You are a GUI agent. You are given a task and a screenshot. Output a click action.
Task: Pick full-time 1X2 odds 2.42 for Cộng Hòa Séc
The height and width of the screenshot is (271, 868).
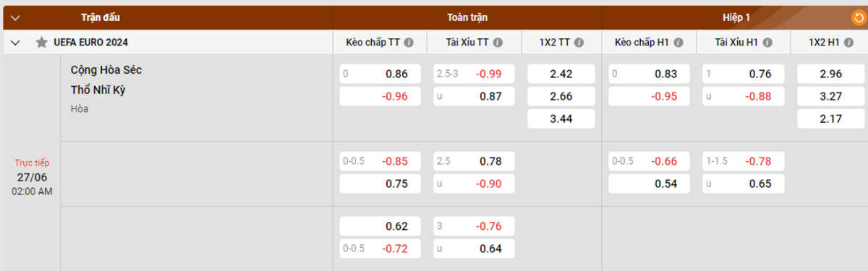[561, 74]
